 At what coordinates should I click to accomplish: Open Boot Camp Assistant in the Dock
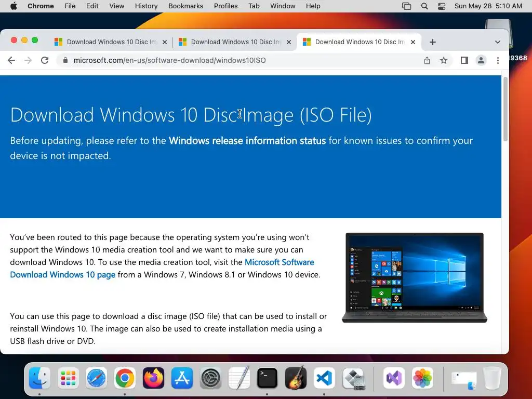coord(353,378)
